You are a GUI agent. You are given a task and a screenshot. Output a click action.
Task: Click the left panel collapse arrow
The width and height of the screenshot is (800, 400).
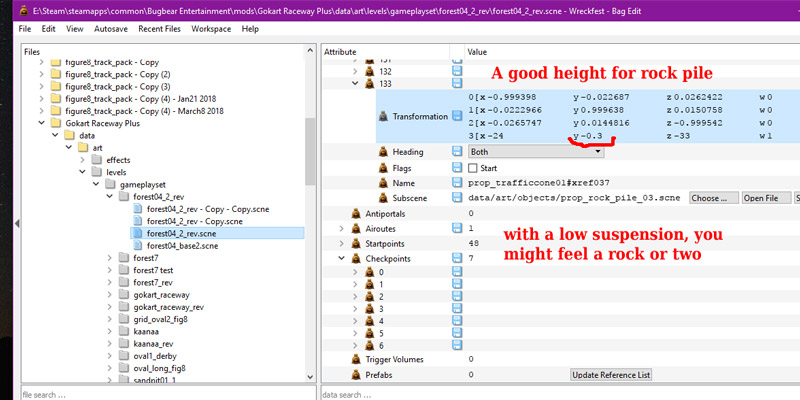click(17, 223)
